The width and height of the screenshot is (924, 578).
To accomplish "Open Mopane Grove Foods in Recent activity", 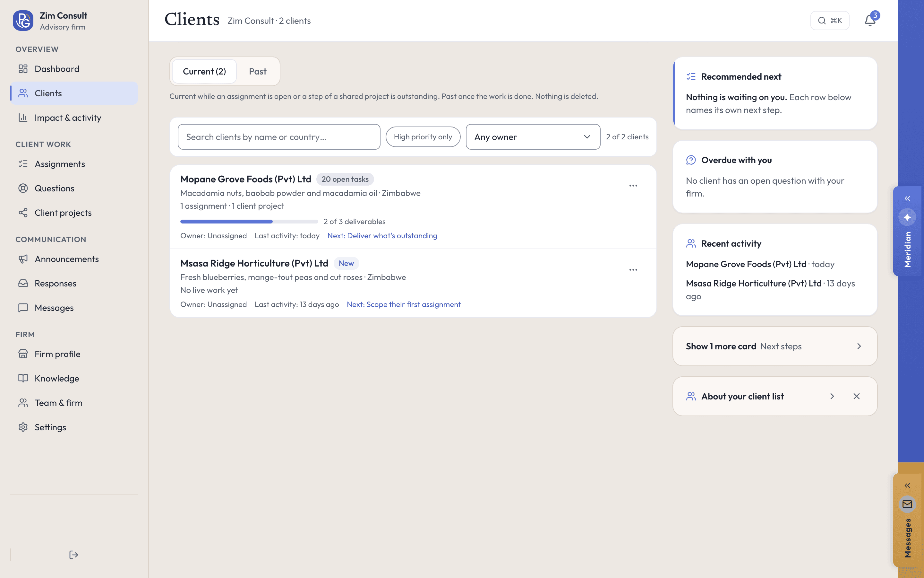I will [746, 264].
